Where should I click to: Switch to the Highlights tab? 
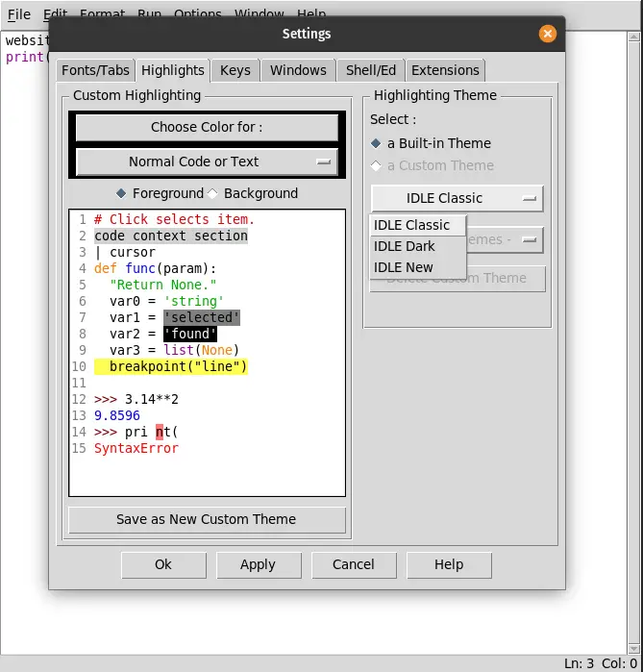[x=173, y=70]
